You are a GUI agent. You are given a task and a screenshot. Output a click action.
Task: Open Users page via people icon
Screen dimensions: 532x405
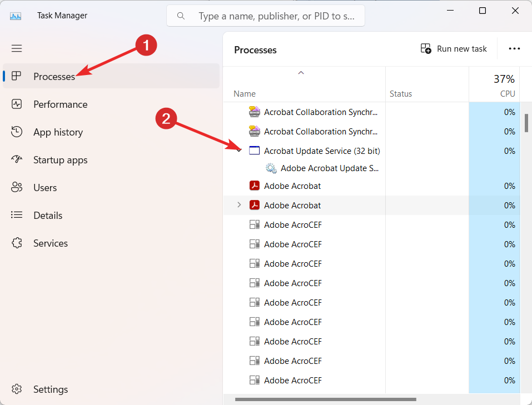(17, 188)
